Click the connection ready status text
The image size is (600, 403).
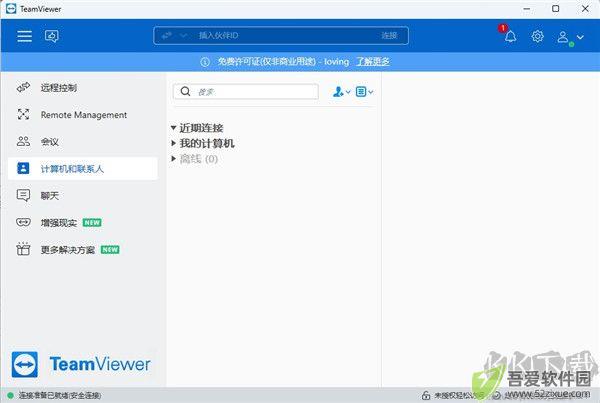coord(60,395)
